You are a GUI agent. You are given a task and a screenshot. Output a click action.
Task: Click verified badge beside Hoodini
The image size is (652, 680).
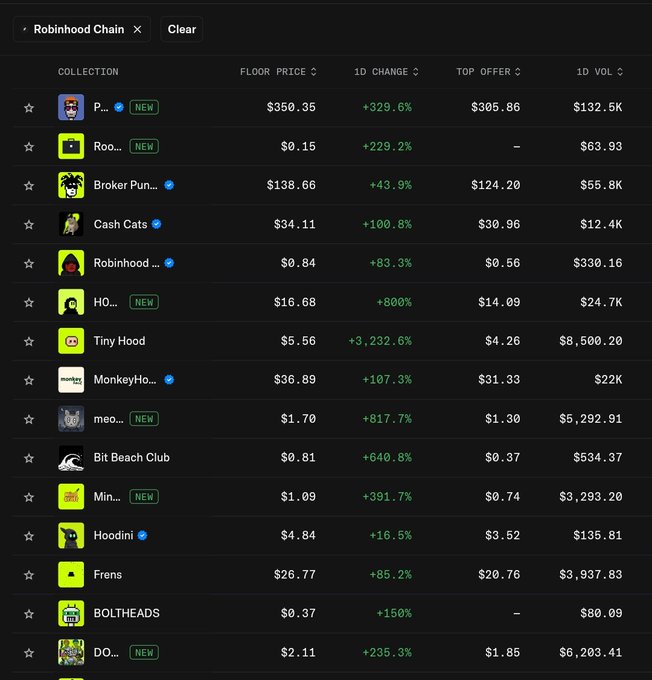click(x=142, y=536)
